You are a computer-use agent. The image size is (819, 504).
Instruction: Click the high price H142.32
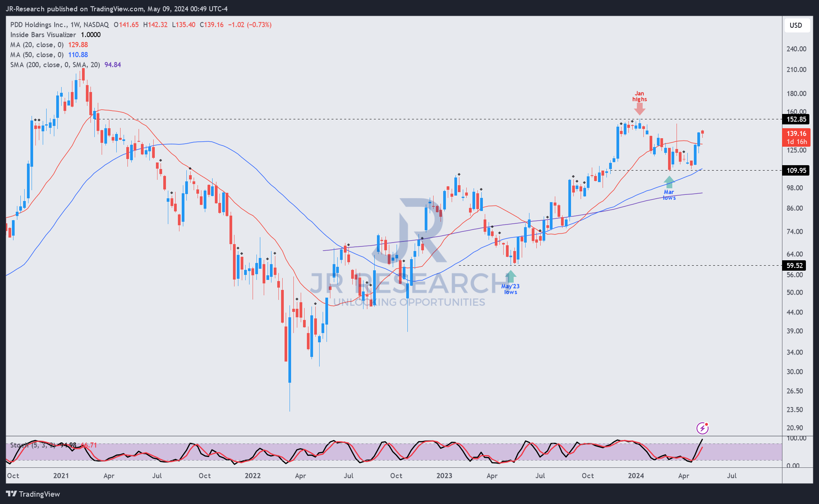[155, 25]
